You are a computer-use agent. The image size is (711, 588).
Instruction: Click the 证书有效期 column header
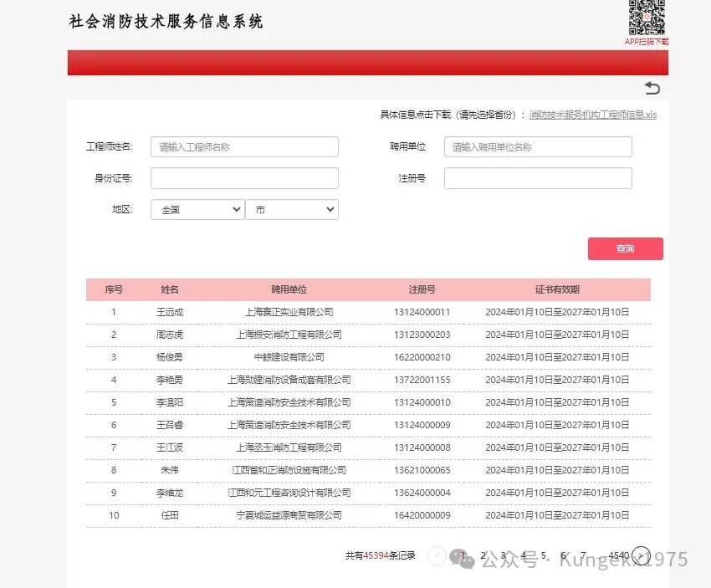click(x=557, y=289)
